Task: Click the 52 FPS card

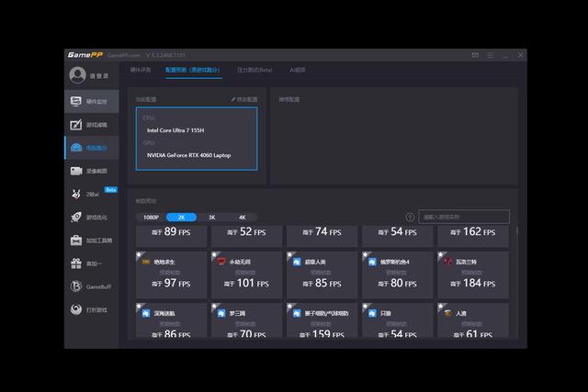Action: (x=247, y=236)
